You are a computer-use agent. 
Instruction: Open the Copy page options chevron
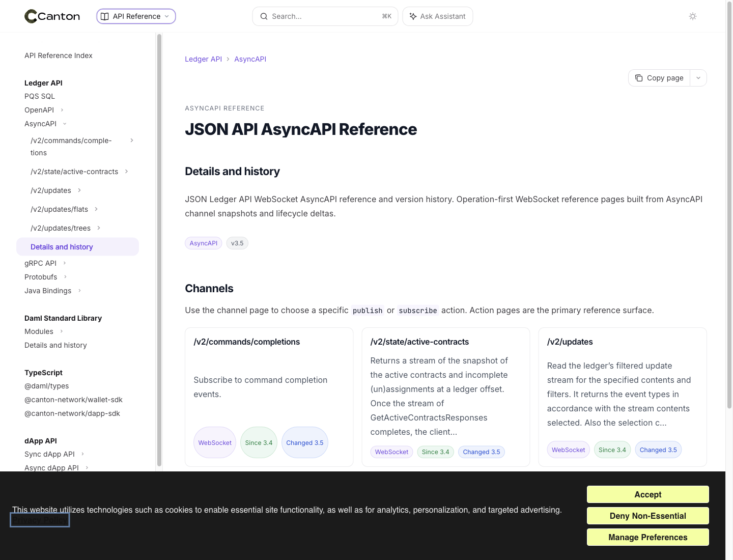point(698,78)
